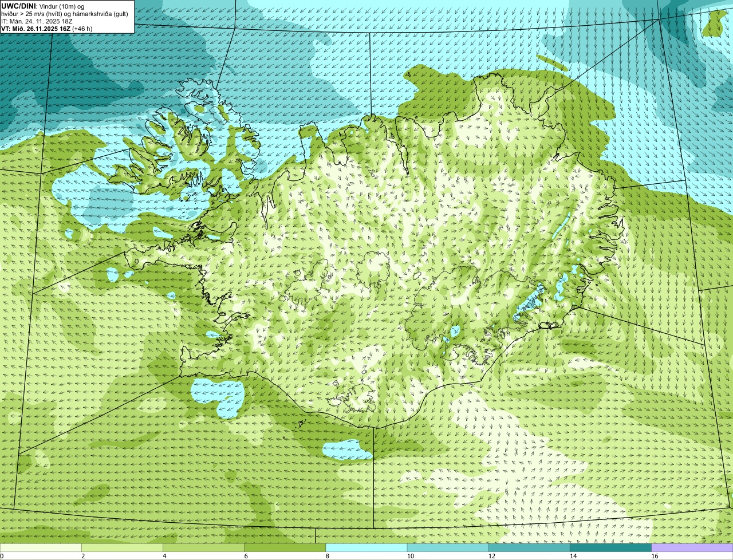Click the legend tick label "12"

coord(491,556)
